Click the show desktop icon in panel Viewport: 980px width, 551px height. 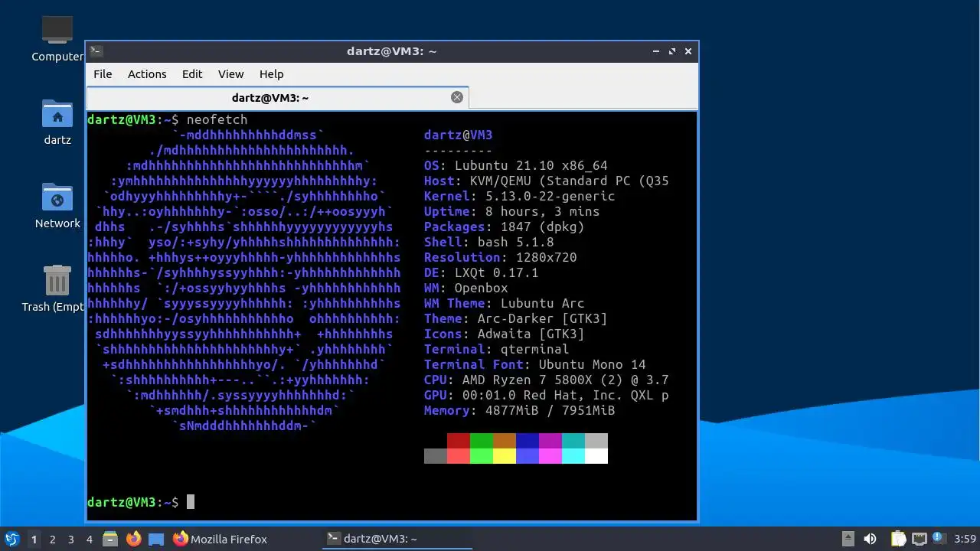(156, 539)
